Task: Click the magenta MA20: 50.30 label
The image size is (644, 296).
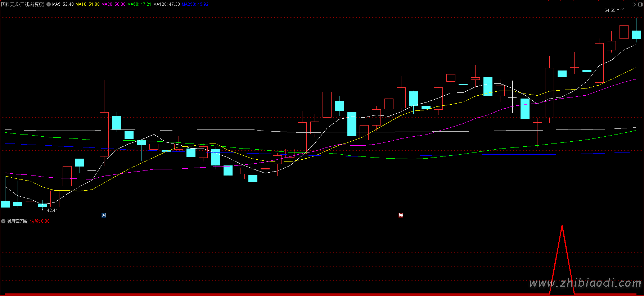Action: point(113,4)
